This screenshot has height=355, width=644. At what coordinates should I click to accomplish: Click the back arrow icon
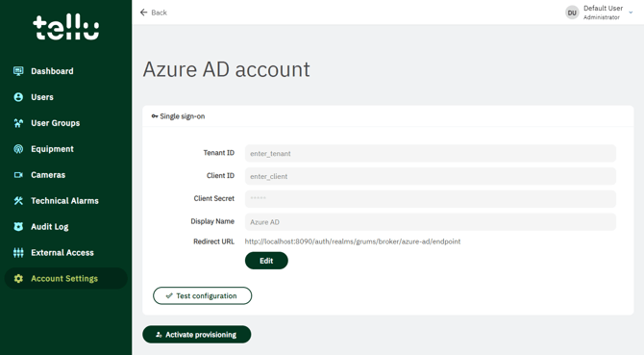point(143,13)
